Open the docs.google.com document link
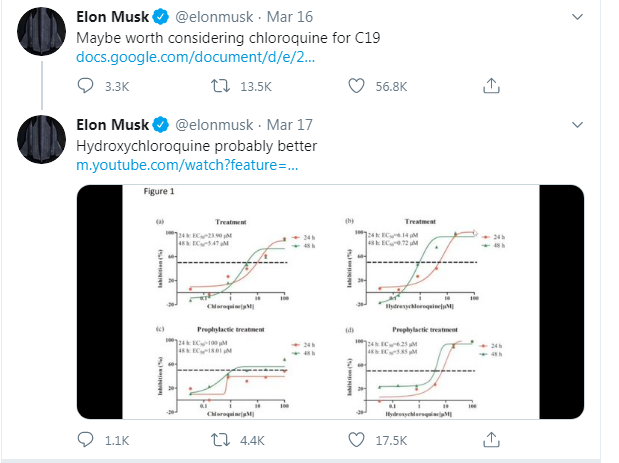The width and height of the screenshot is (619, 463). click(x=196, y=57)
